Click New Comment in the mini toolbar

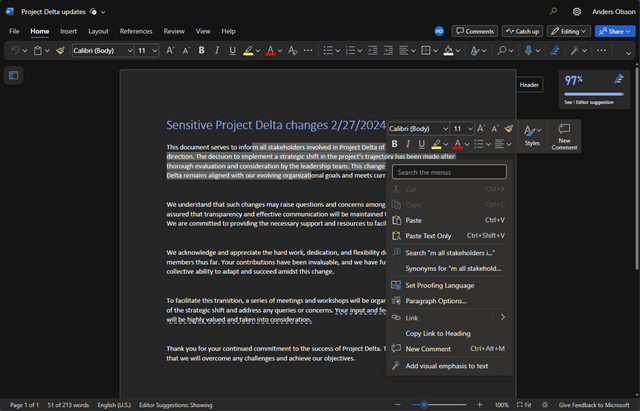pos(564,136)
